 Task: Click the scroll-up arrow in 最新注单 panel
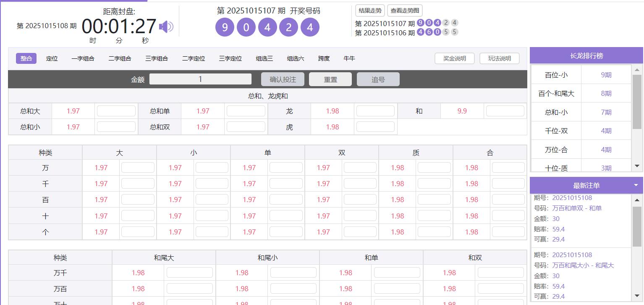(x=638, y=199)
